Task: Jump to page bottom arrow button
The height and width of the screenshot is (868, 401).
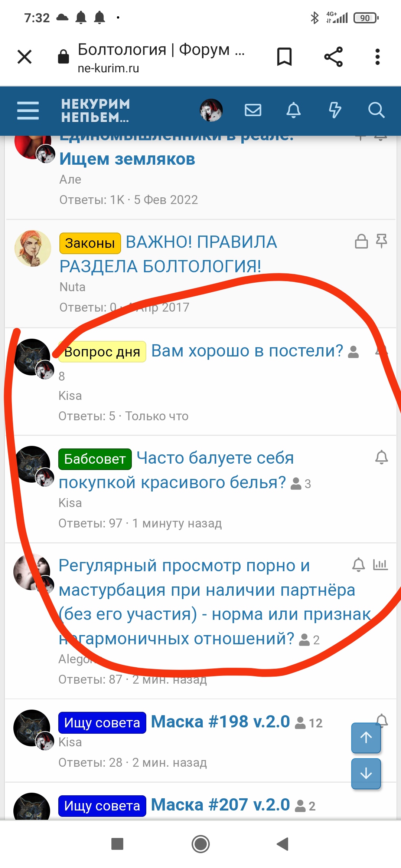Action: 366,773
